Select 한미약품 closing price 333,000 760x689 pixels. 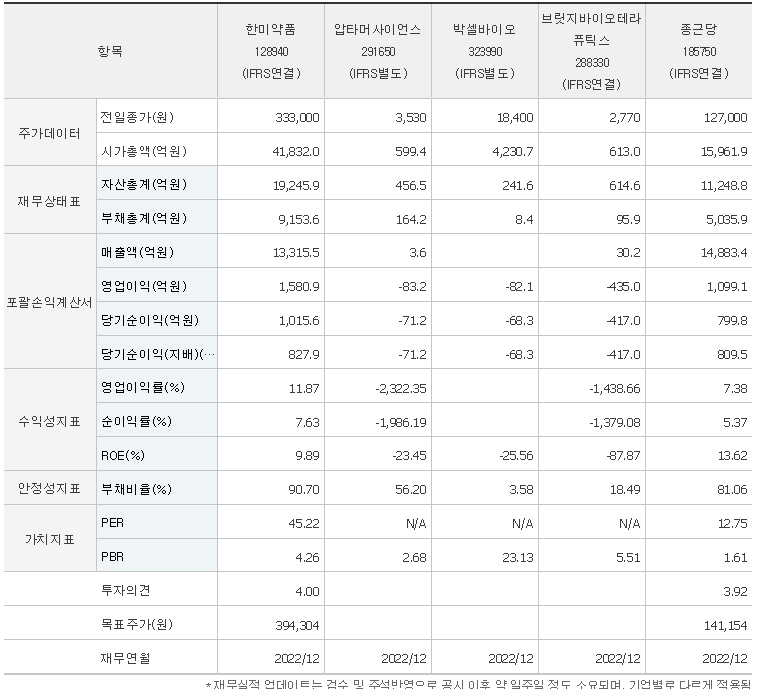297,118
